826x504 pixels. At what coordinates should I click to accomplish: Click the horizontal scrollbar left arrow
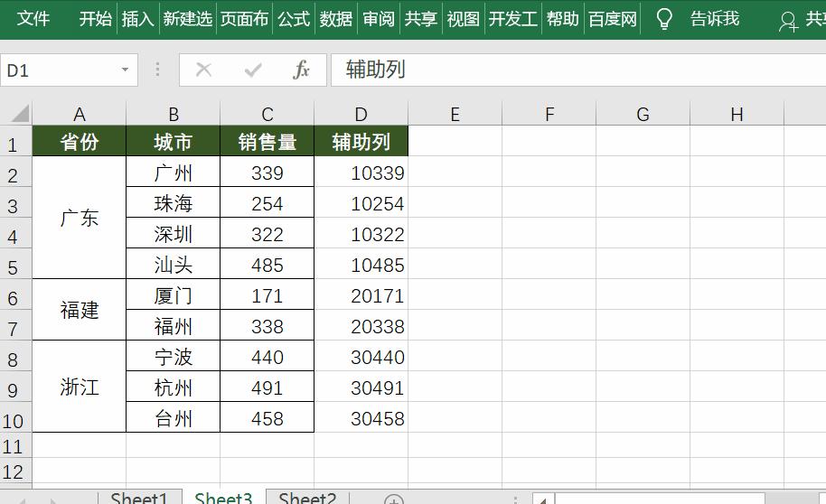pos(543,499)
